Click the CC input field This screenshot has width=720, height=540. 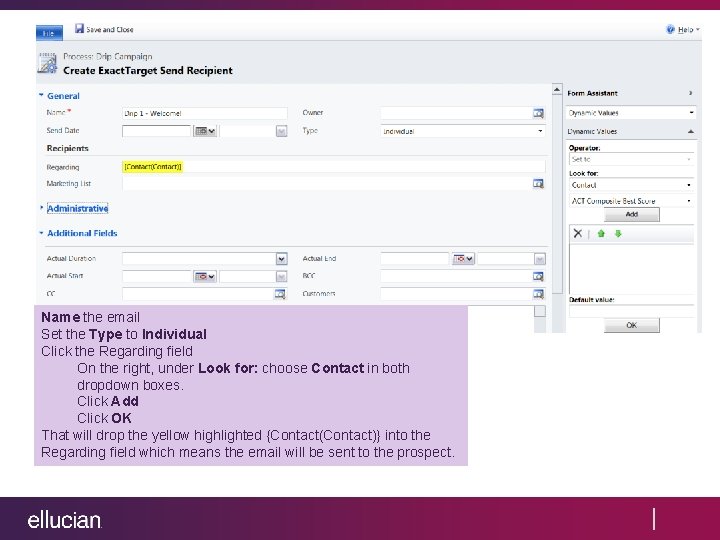coord(198,294)
